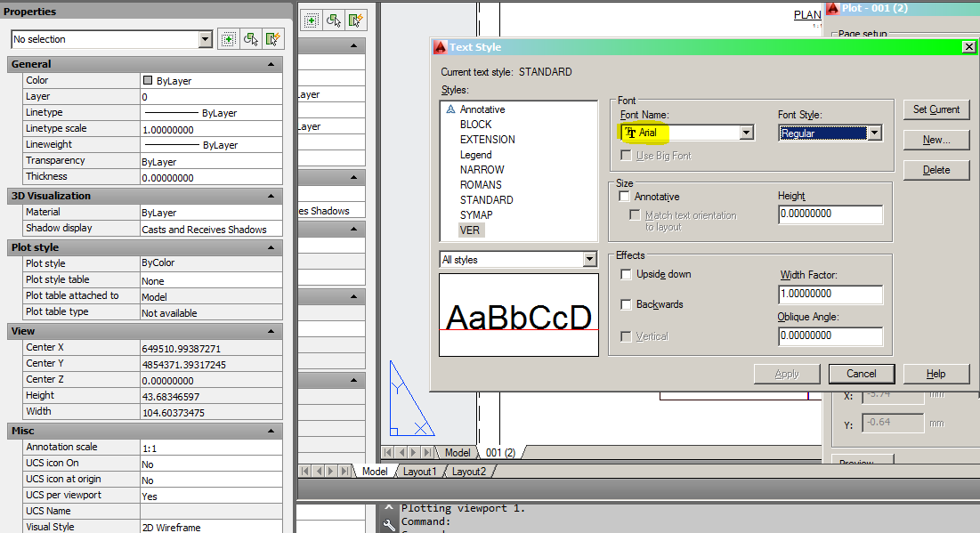The height and width of the screenshot is (533, 980).
Task: Enable the Annotative checkbox under Size
Action: coord(624,196)
